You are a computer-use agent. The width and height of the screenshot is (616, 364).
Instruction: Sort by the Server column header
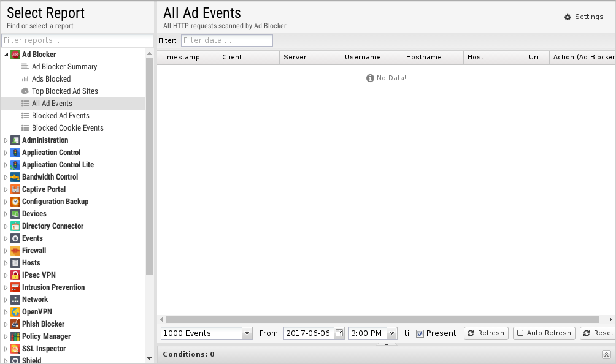tap(310, 57)
